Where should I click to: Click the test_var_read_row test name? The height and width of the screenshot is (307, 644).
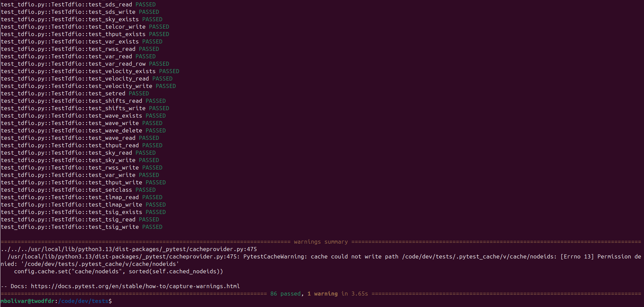click(x=117, y=64)
